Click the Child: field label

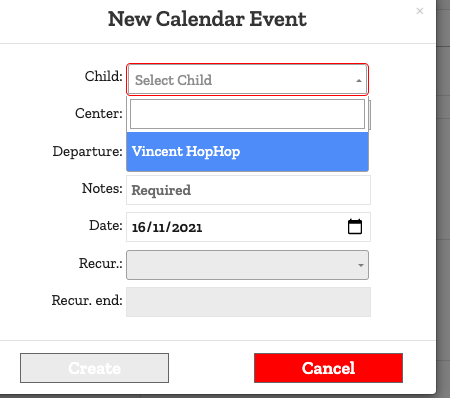(x=104, y=76)
